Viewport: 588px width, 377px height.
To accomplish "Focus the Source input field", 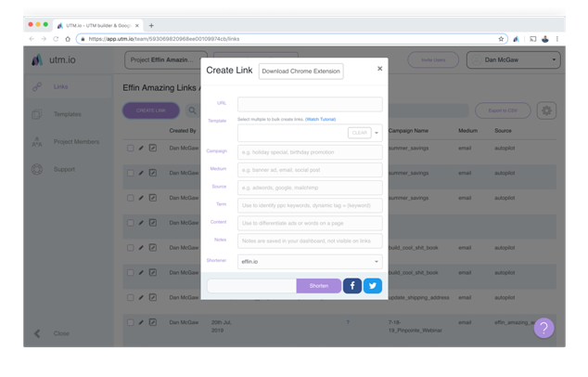I will tap(310, 188).
